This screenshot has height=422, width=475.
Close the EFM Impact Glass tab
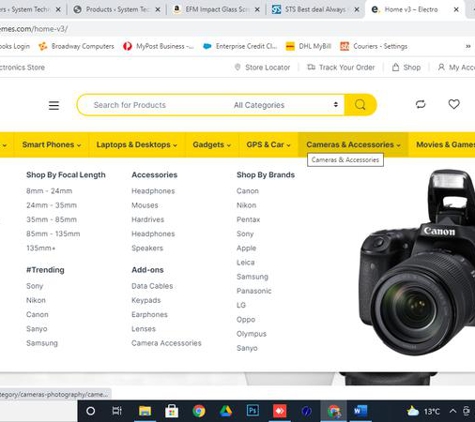[x=257, y=10]
